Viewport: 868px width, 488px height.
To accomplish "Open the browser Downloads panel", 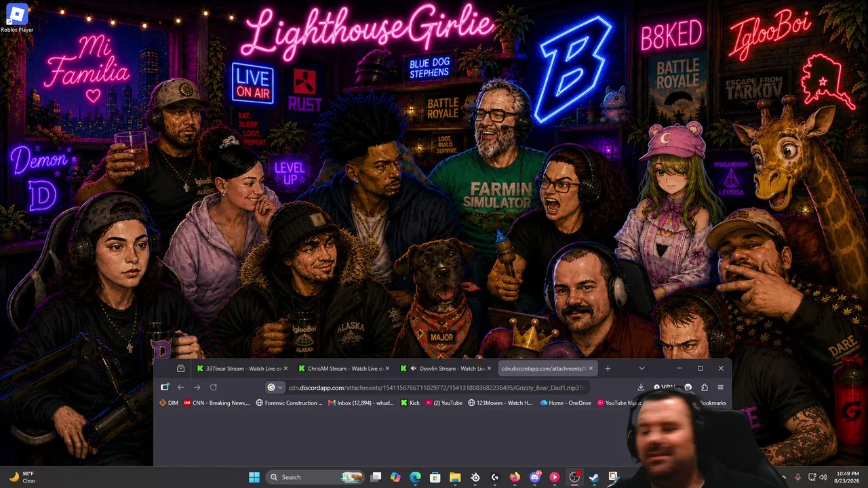I will (641, 387).
